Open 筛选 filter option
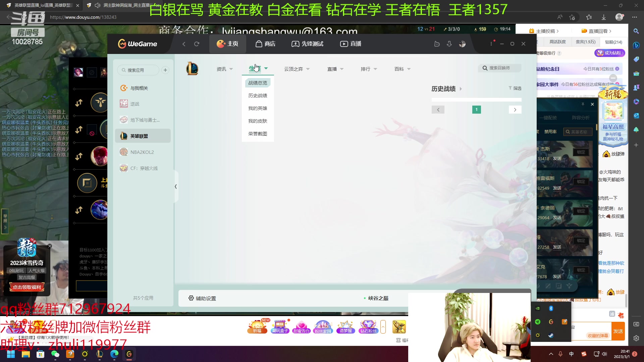The image size is (644, 362). point(515,88)
